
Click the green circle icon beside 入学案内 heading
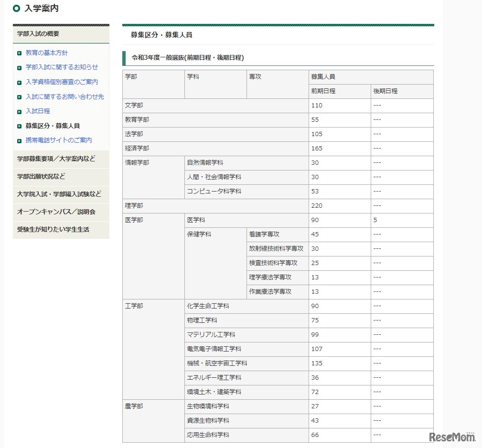16,8
